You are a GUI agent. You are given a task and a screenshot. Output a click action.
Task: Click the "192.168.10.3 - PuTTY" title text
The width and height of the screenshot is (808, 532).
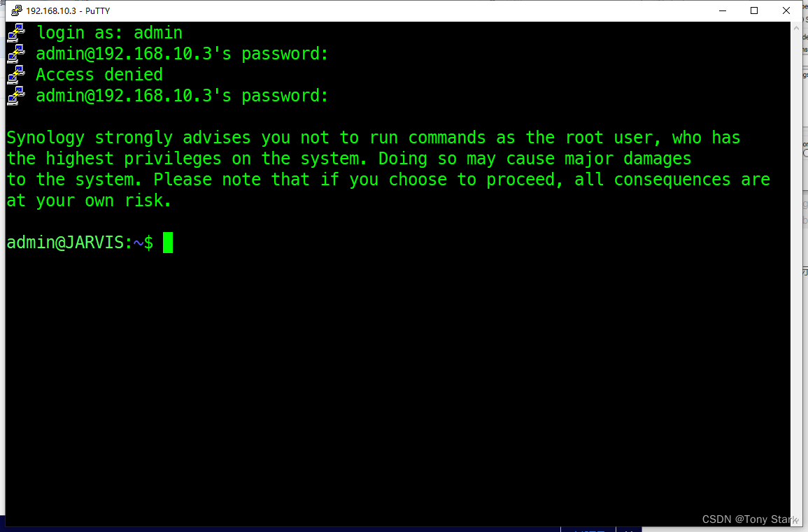click(68, 10)
